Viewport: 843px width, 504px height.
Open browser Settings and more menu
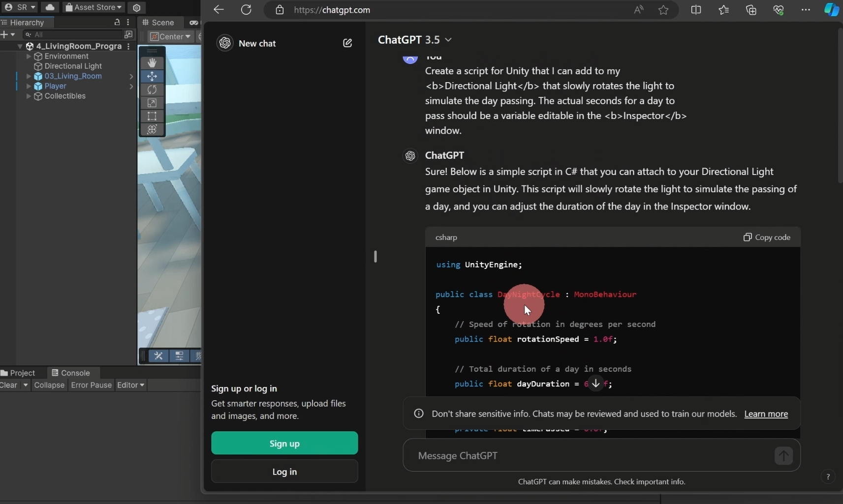806,10
